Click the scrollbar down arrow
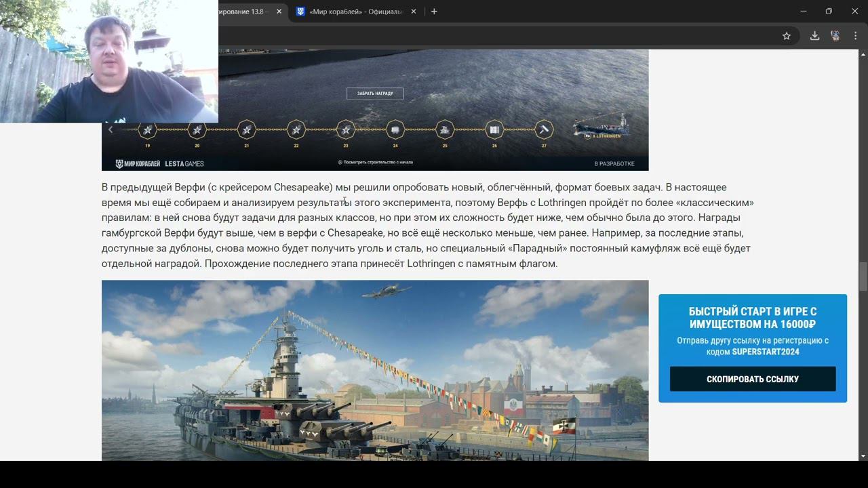Screen dimensions: 868x488 (863, 456)
